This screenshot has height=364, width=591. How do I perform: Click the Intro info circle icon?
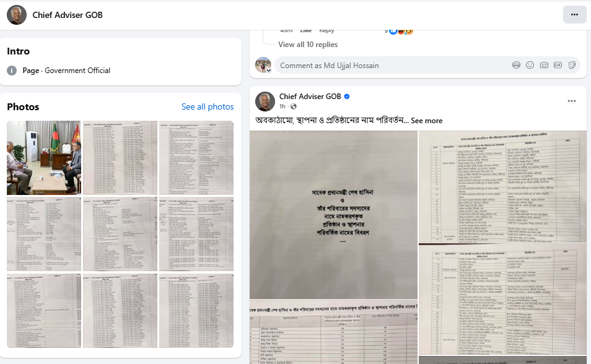(x=12, y=71)
